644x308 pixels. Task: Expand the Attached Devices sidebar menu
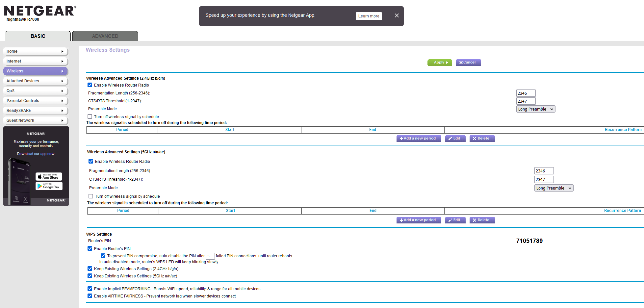pos(35,81)
